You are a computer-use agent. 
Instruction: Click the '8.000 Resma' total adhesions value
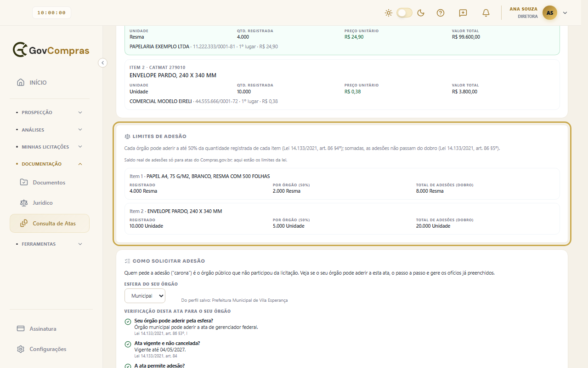click(x=430, y=191)
